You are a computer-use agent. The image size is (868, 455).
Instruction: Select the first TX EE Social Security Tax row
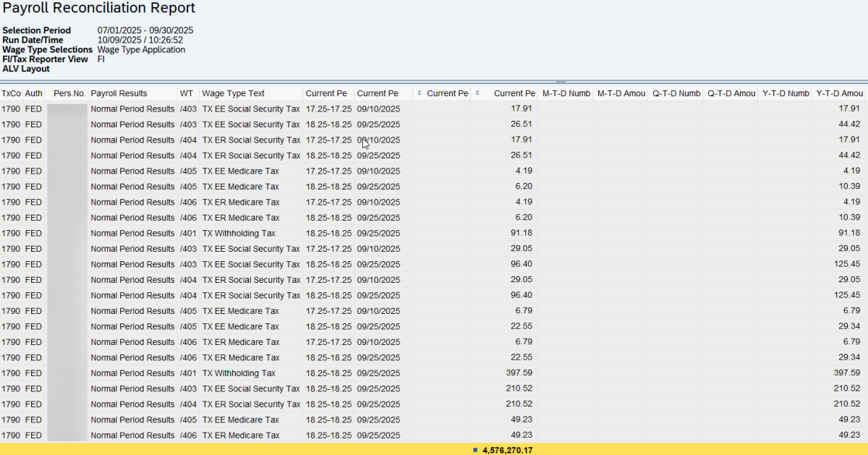point(250,109)
